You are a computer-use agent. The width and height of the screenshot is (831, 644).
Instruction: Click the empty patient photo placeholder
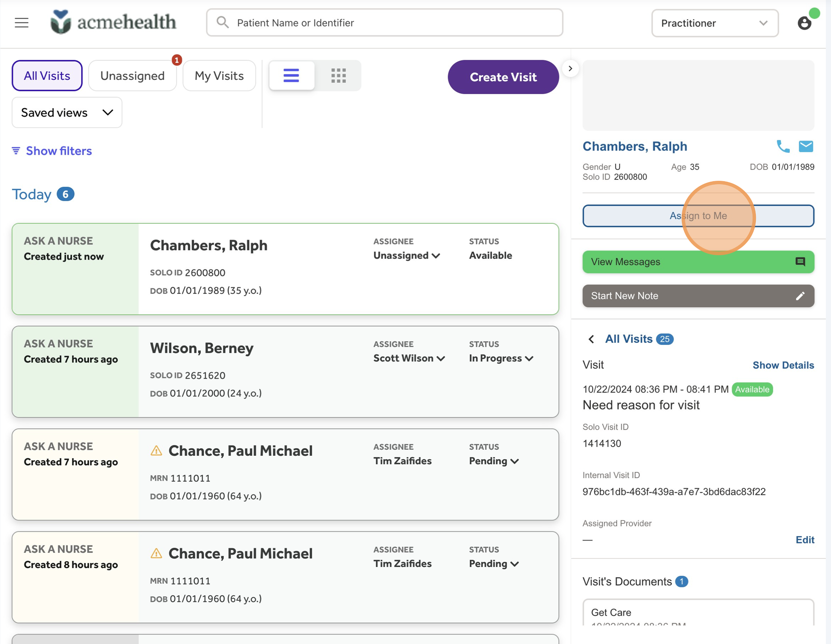click(x=698, y=95)
